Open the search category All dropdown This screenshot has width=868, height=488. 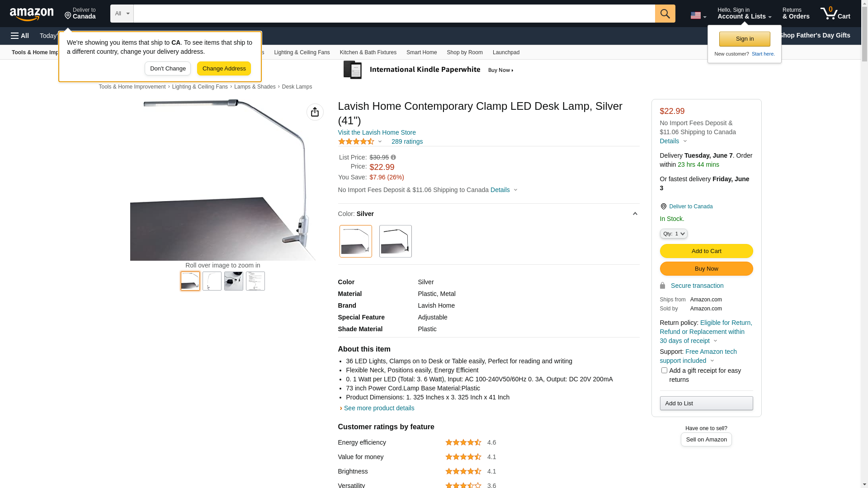pos(122,14)
